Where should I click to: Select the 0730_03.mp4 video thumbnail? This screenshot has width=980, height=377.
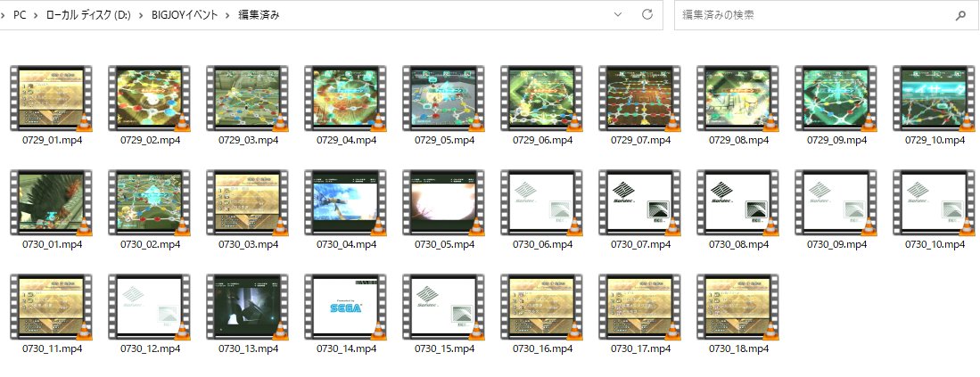point(248,203)
